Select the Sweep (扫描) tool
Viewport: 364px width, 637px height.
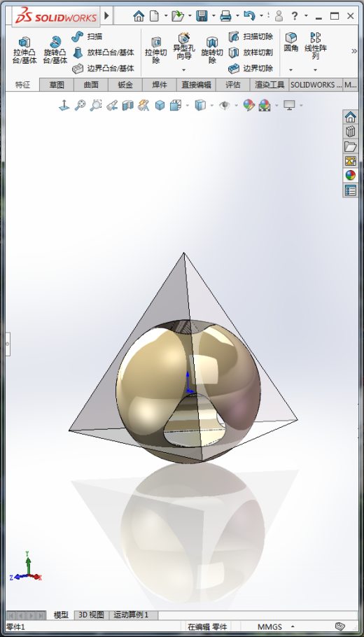coord(87,36)
